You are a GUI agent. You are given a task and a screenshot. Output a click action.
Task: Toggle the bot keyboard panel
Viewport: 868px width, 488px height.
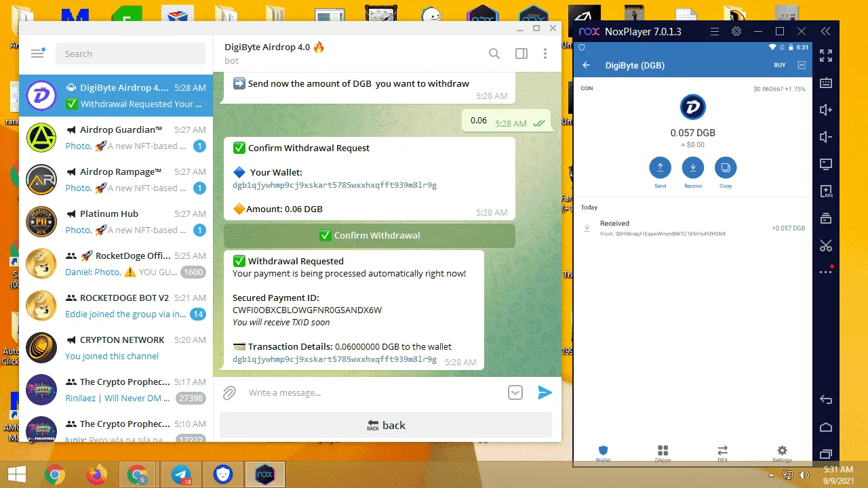(x=515, y=392)
